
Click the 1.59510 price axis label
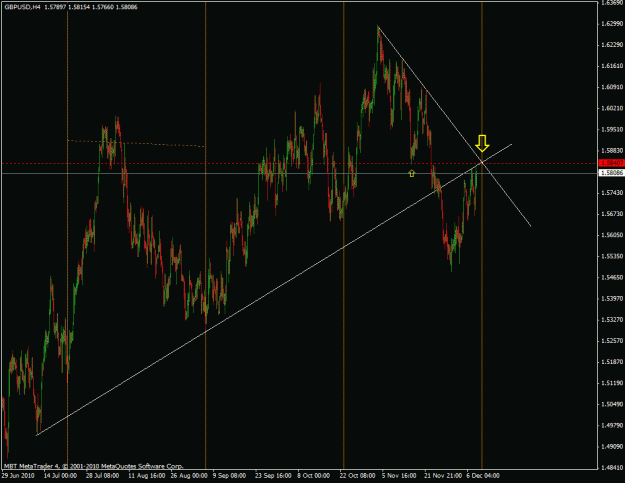(x=612, y=130)
